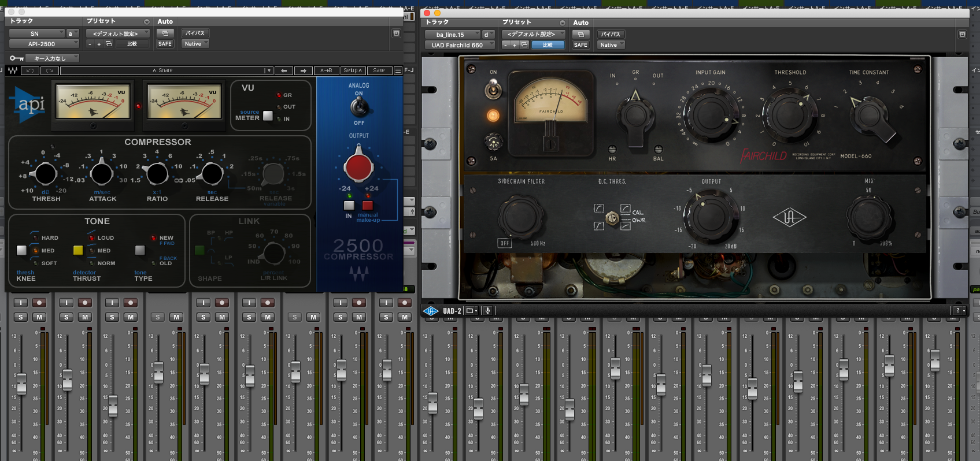Viewport: 980px width, 461px height.
Task: Click the blue api logo on compressor
Action: click(x=28, y=105)
